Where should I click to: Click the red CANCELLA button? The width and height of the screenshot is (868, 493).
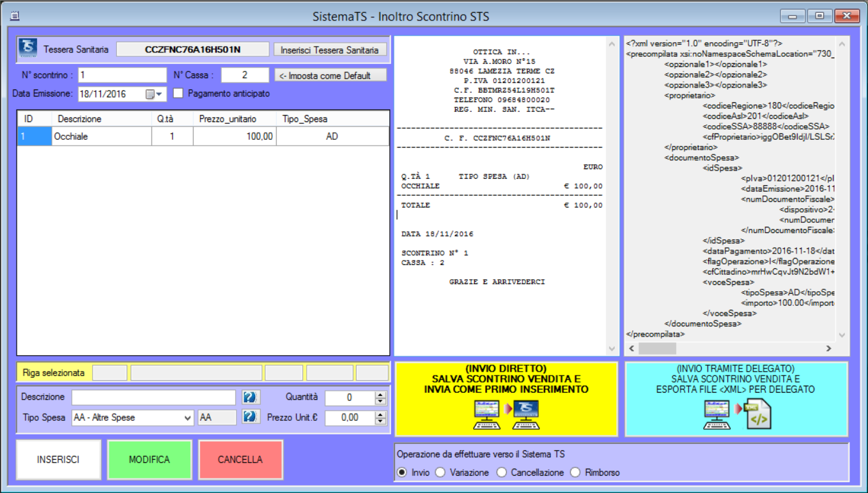click(x=240, y=459)
